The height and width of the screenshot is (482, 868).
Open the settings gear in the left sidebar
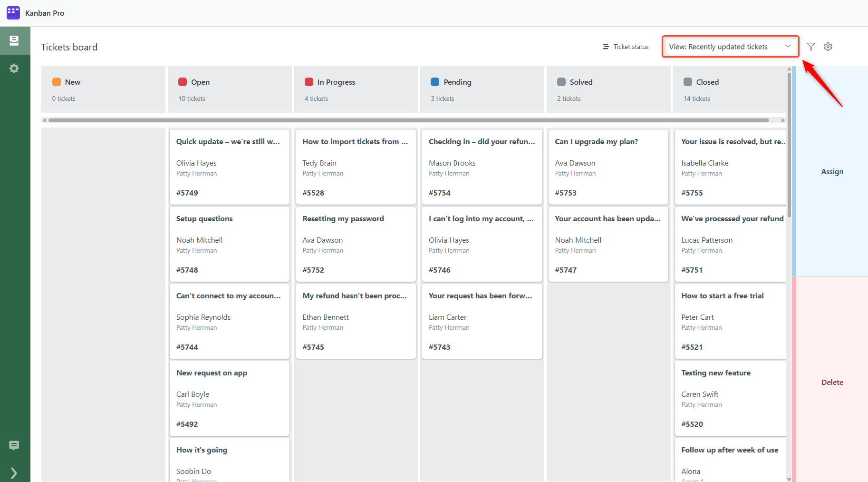click(15, 68)
